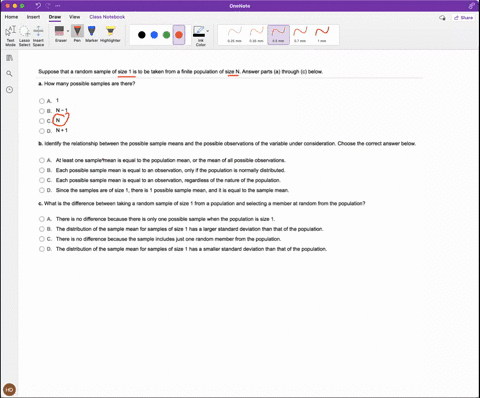Open the Class Notebook tab
The height and width of the screenshot is (398, 480).
[x=107, y=17]
